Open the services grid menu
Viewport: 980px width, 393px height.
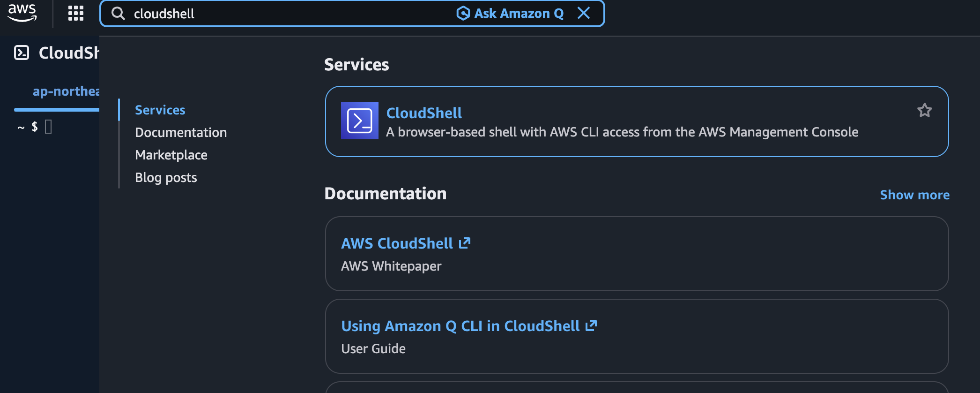[x=75, y=13]
